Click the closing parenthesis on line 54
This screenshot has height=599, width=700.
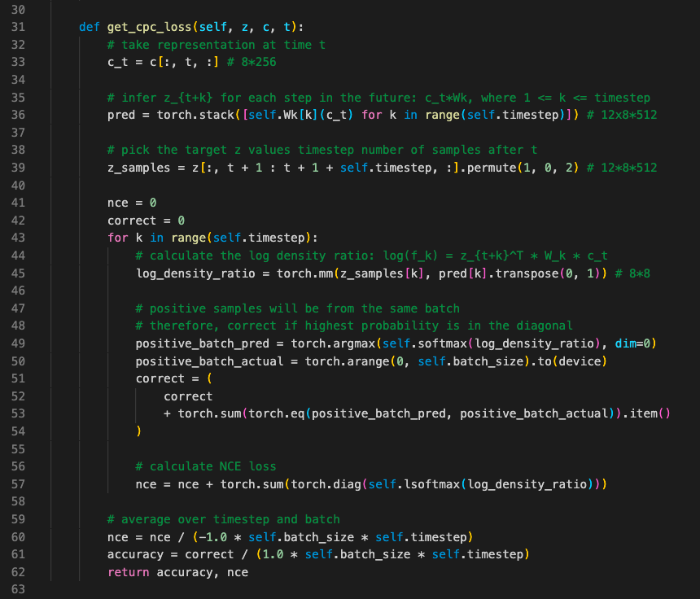click(139, 431)
